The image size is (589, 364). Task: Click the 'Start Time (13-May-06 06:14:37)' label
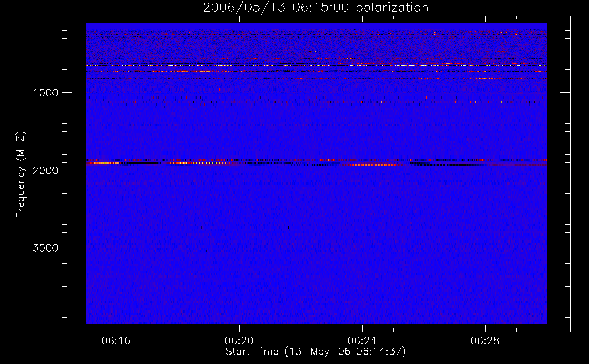click(316, 352)
